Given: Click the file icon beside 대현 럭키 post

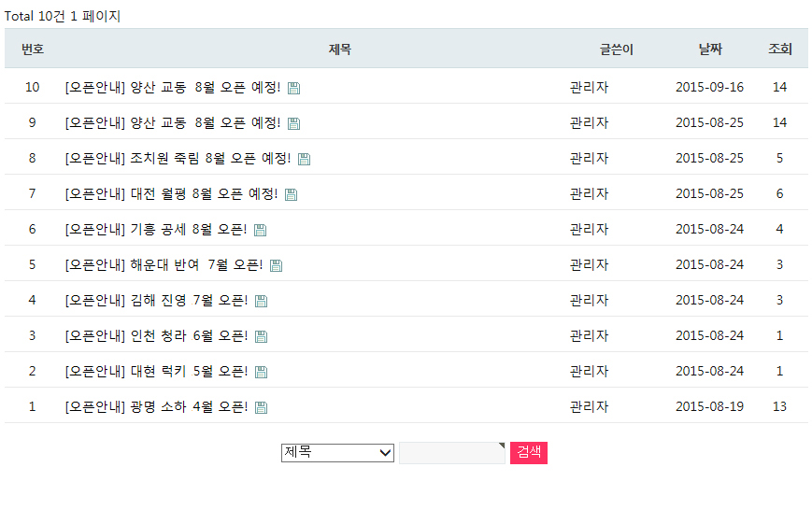Looking at the screenshot, I should point(261,372).
